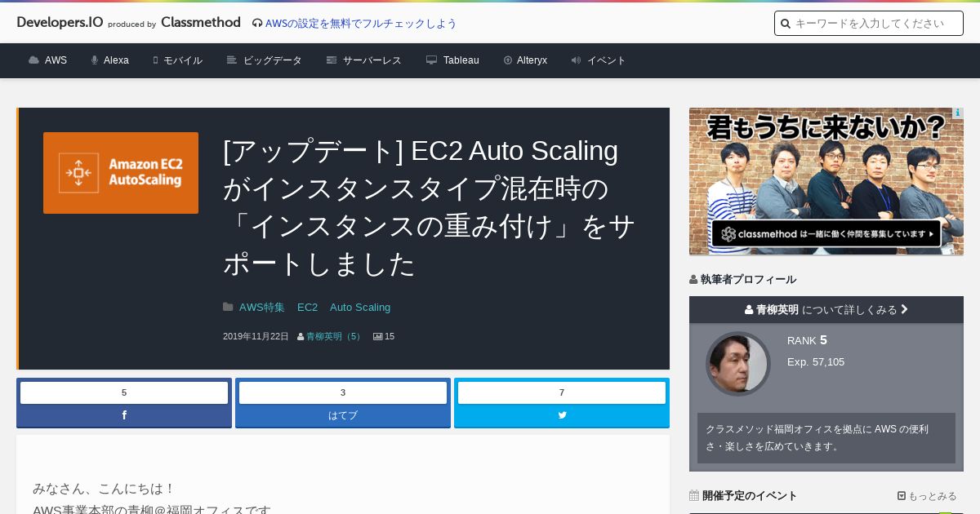Open the AWS navigation menu item
The width and height of the screenshot is (980, 514).
[x=47, y=60]
